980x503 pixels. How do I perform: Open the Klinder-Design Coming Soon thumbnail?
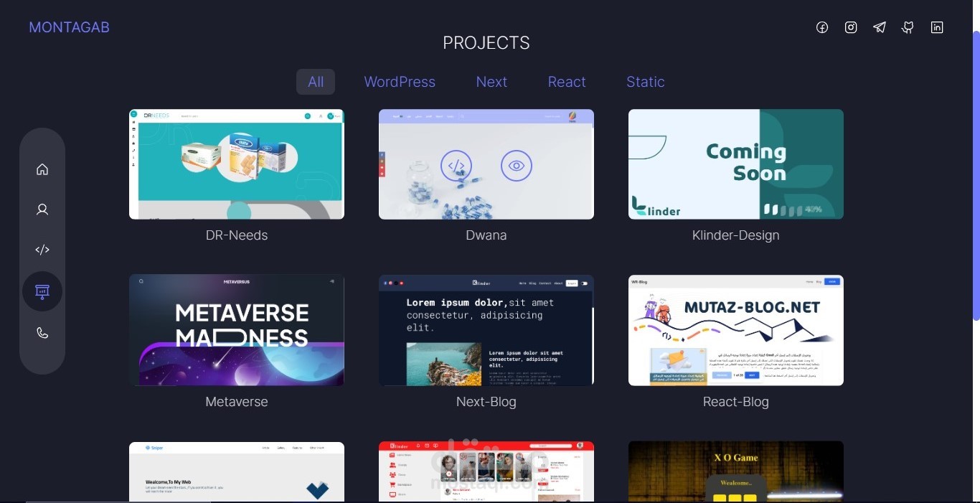click(736, 164)
